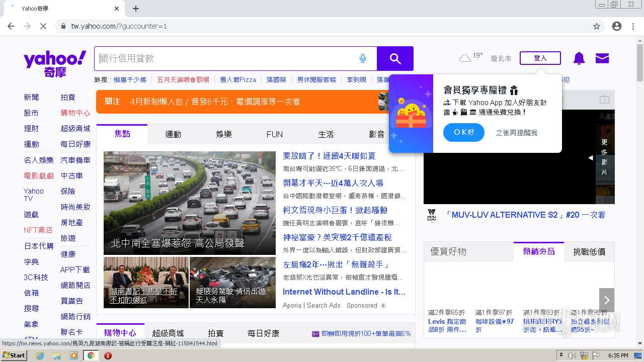Select the 優質好物 shopping tab

click(448, 251)
